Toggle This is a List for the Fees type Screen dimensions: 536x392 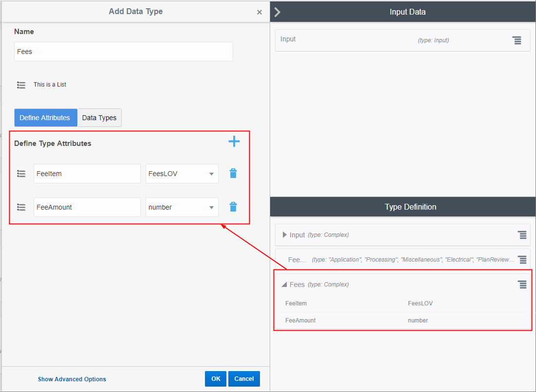coord(21,84)
